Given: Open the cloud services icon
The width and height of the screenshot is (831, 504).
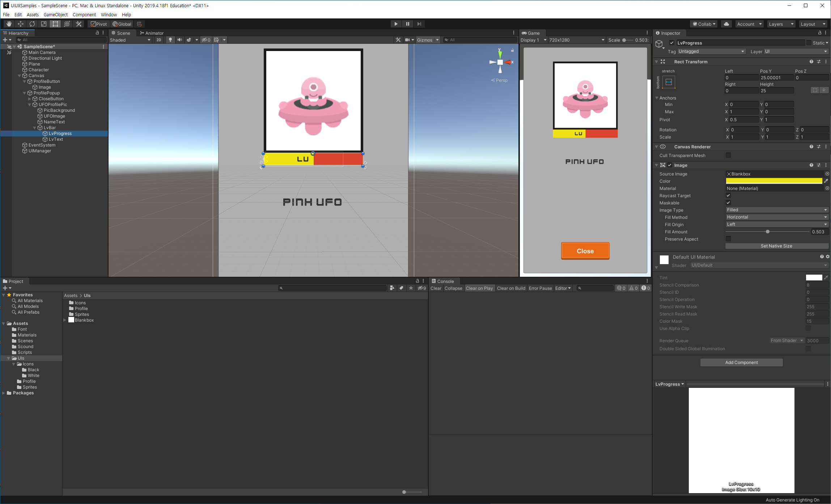Looking at the screenshot, I should tap(726, 24).
